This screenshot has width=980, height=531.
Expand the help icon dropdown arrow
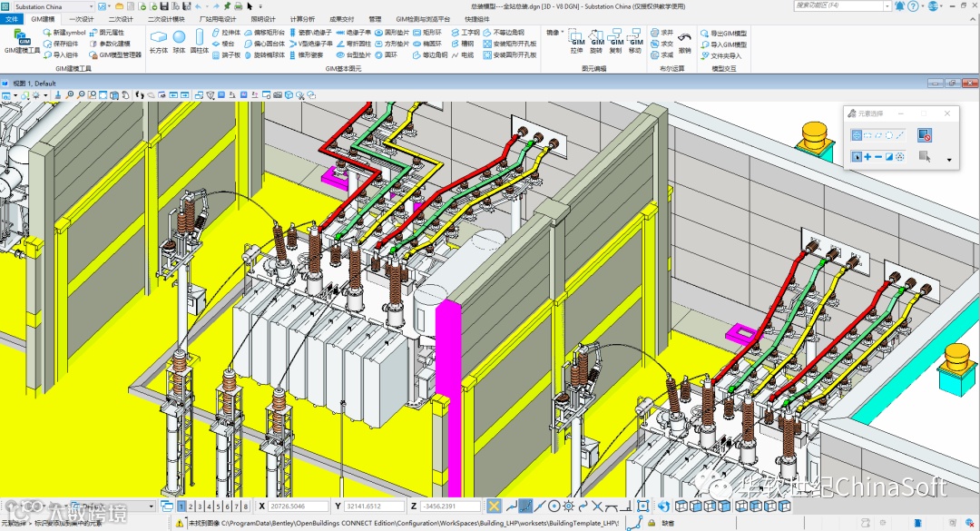(923, 6)
